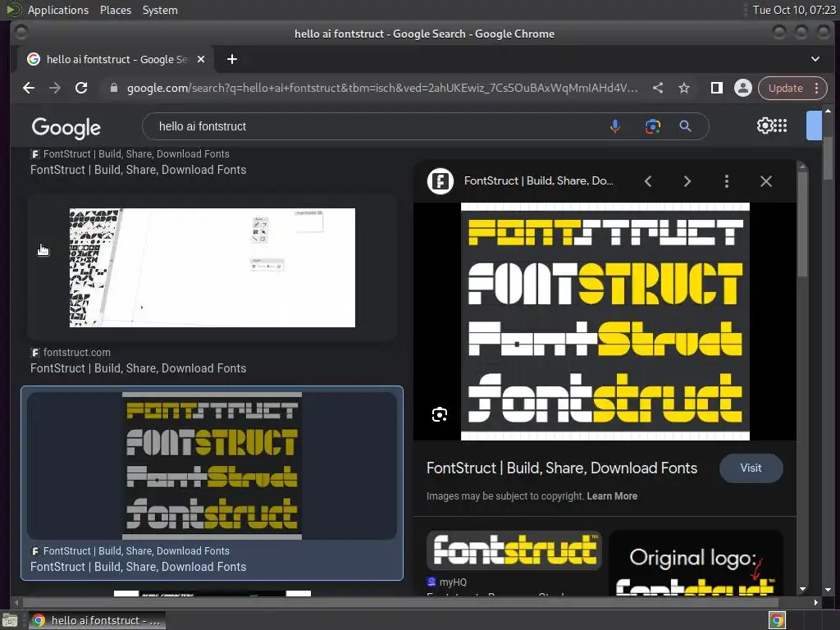Bookmark this tab with the star icon
Screen dimensions: 840x630
pos(684,88)
